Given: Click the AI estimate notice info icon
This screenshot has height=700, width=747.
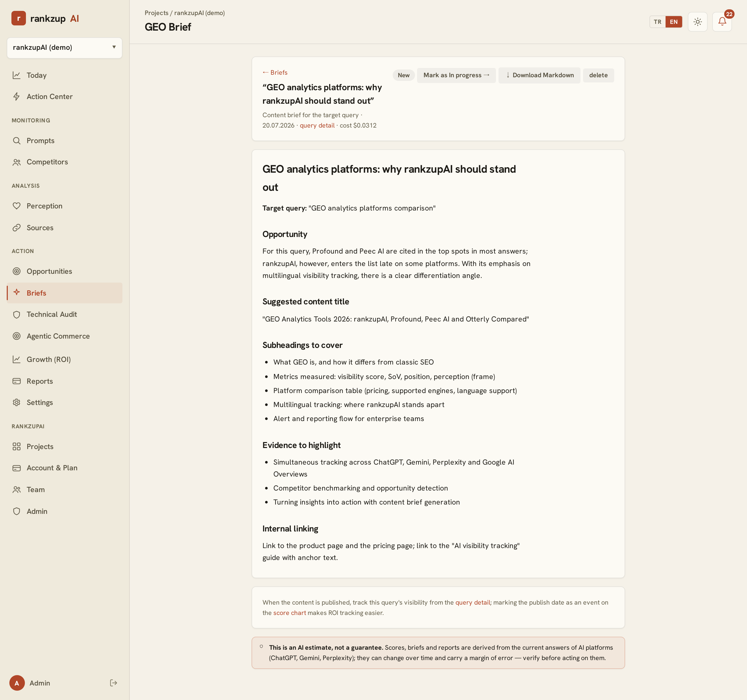Looking at the screenshot, I should click(x=261, y=647).
